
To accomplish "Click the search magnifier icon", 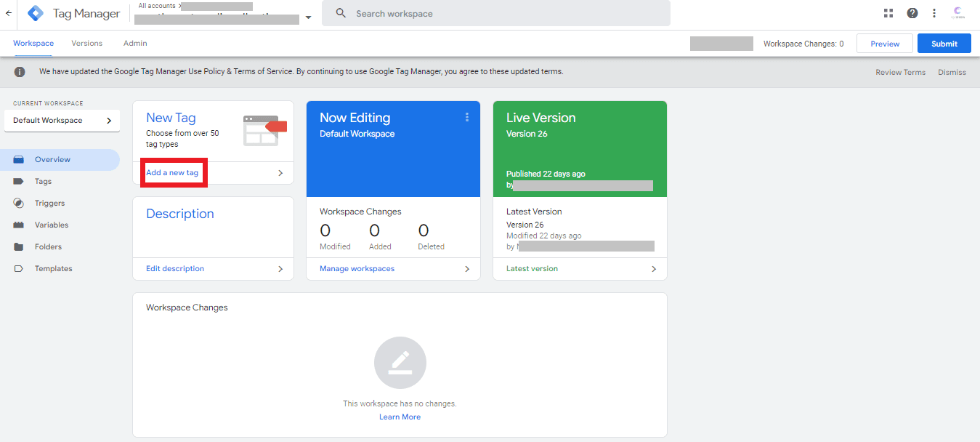I will pyautogui.click(x=341, y=13).
